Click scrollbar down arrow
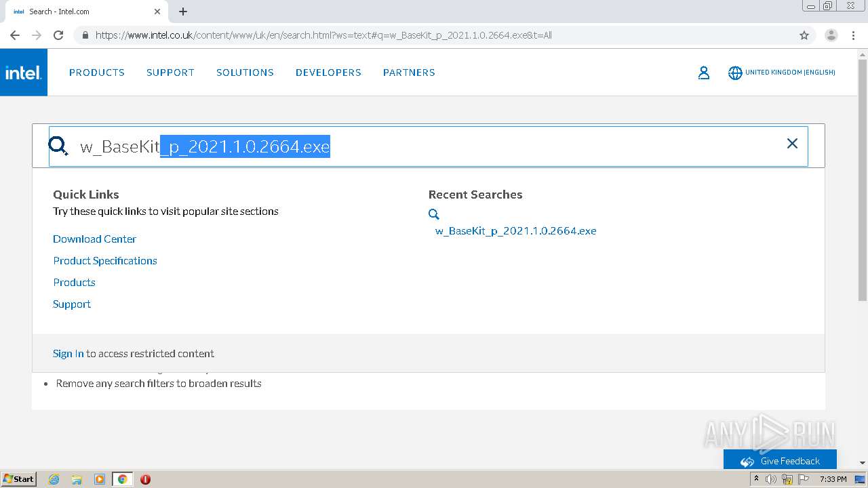The width and height of the screenshot is (868, 488). (x=863, y=463)
